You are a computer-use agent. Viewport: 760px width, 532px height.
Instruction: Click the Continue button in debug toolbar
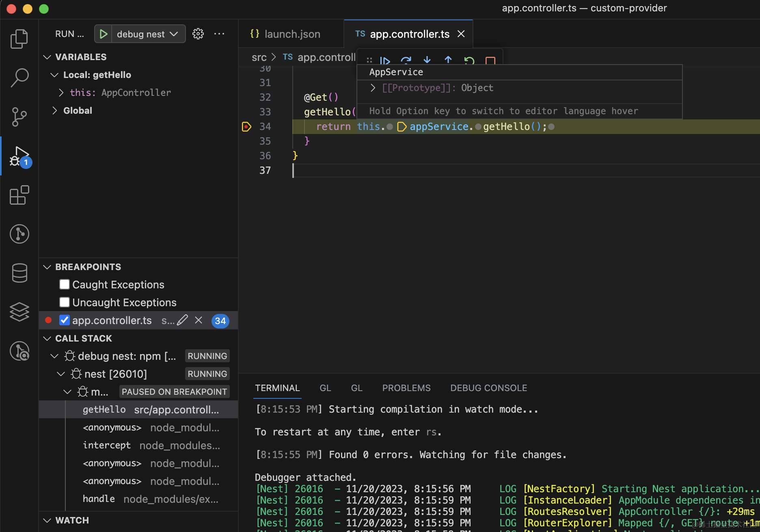coord(385,61)
